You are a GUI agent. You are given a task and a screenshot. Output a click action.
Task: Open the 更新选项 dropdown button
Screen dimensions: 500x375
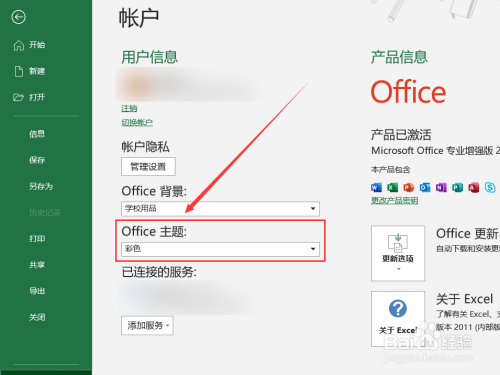(398, 253)
